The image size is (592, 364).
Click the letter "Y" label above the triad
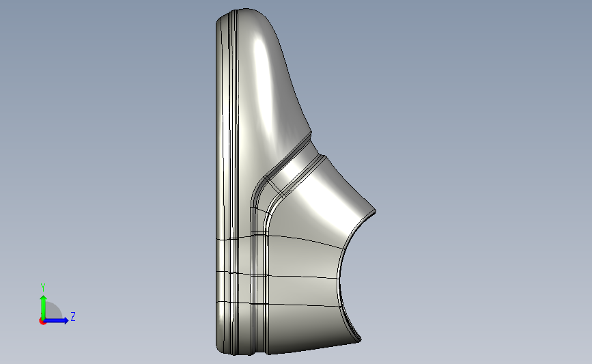43,288
